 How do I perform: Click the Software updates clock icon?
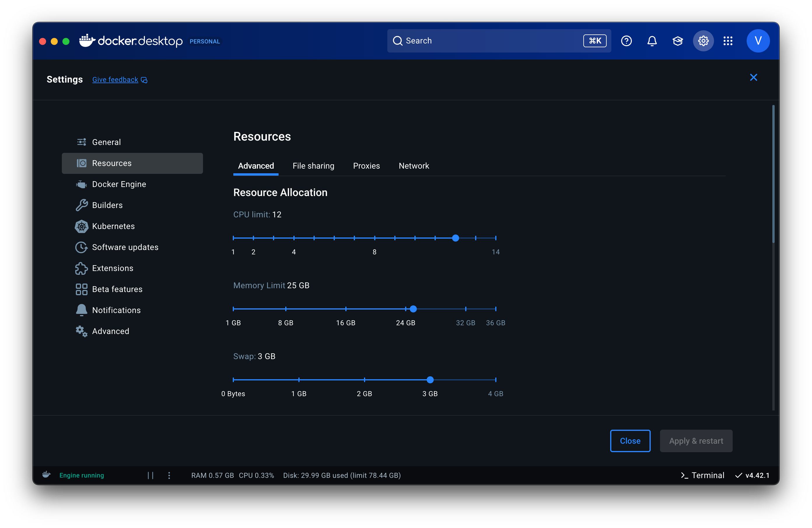point(82,247)
